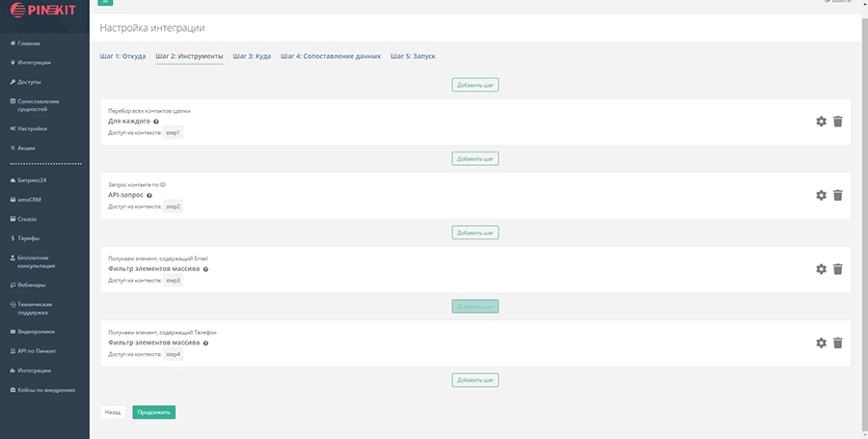Click help icon next to 'Для каждого'
Screen dimensions: 868x439
pyautogui.click(x=156, y=122)
